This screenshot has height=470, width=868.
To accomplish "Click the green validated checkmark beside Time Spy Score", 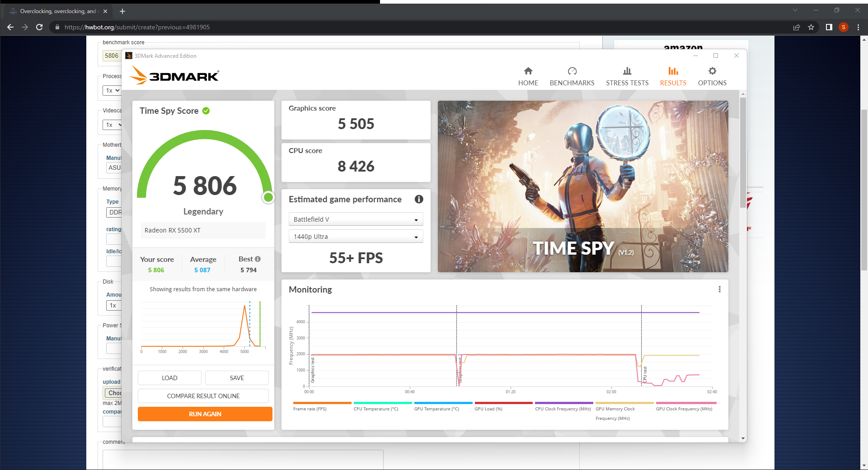I will point(206,111).
